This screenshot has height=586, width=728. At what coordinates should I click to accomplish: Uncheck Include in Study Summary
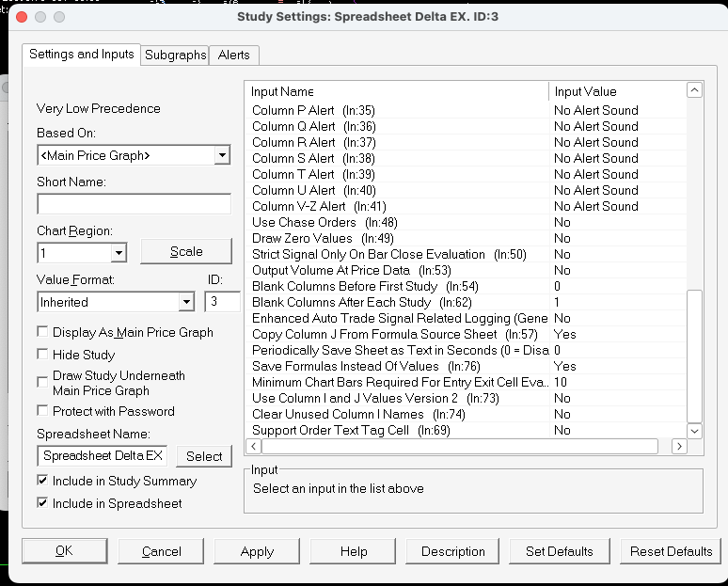pyautogui.click(x=43, y=481)
